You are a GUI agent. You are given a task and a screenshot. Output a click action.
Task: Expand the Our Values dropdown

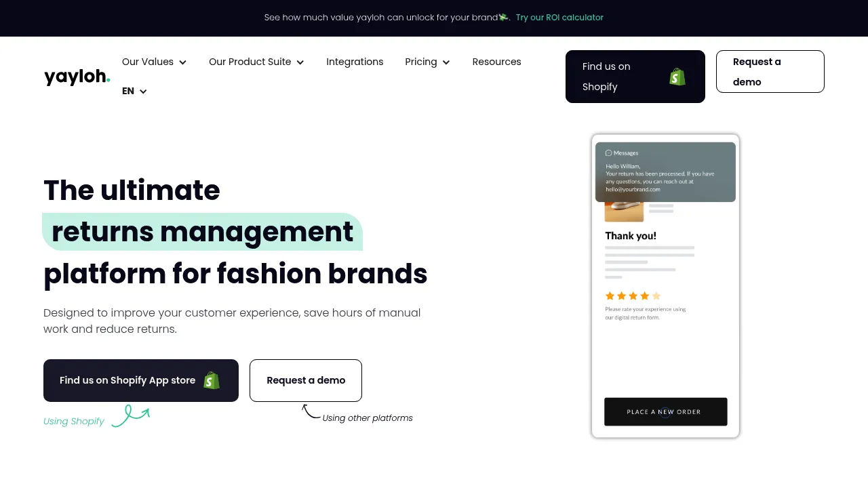(x=155, y=62)
